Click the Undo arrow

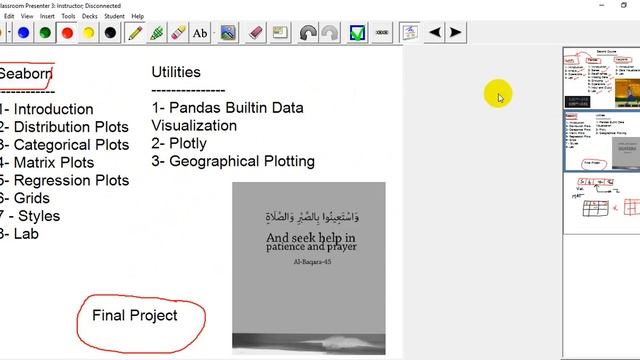pos(308,33)
